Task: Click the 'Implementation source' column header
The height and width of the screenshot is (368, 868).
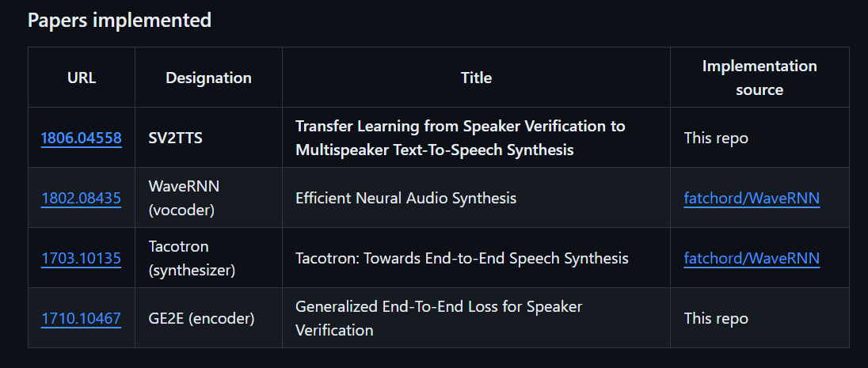Action: coord(759,78)
